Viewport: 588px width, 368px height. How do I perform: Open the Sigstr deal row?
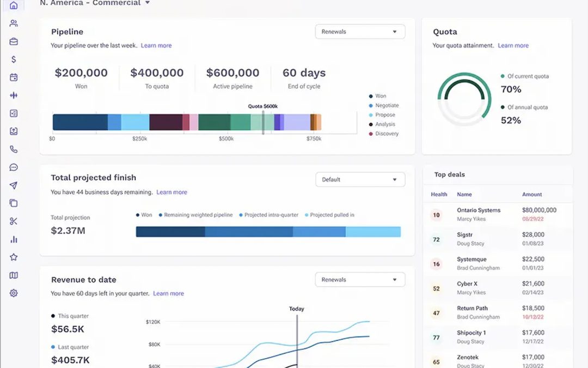click(x=498, y=239)
